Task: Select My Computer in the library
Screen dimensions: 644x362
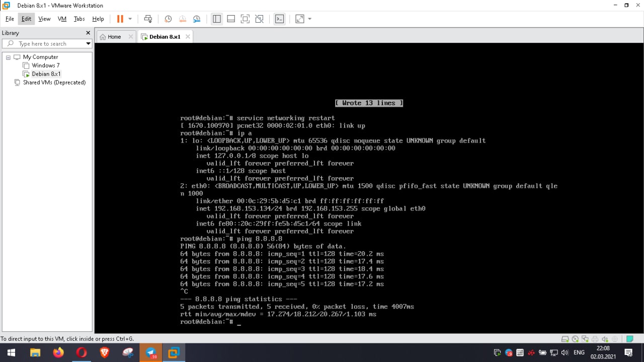Action: 40,57
